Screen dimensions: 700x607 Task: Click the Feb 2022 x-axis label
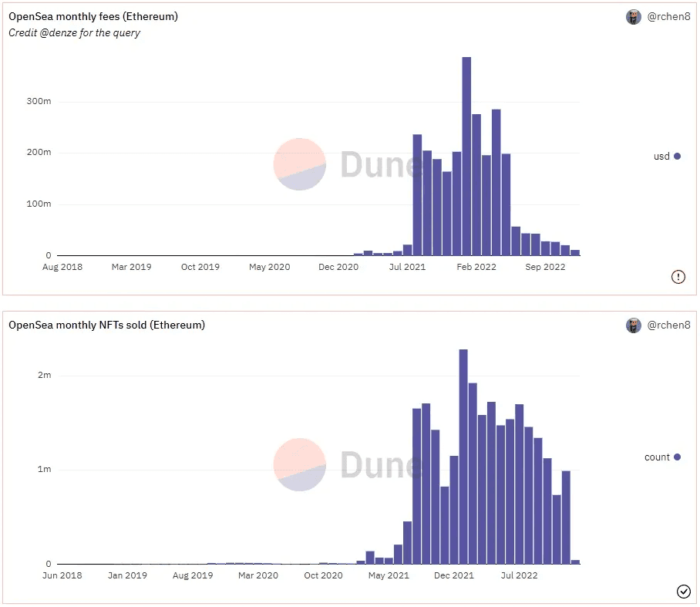(476, 267)
